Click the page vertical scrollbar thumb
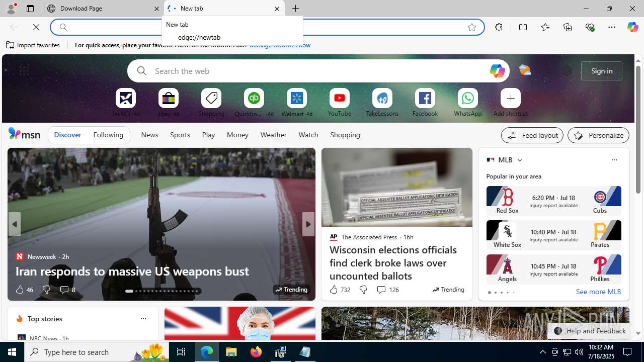The image size is (644, 362). tap(638, 129)
